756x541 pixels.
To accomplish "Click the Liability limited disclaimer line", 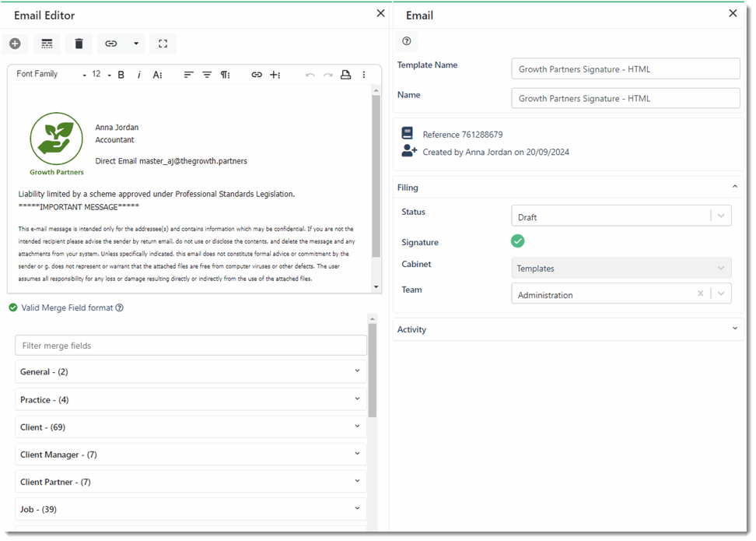I will (156, 194).
